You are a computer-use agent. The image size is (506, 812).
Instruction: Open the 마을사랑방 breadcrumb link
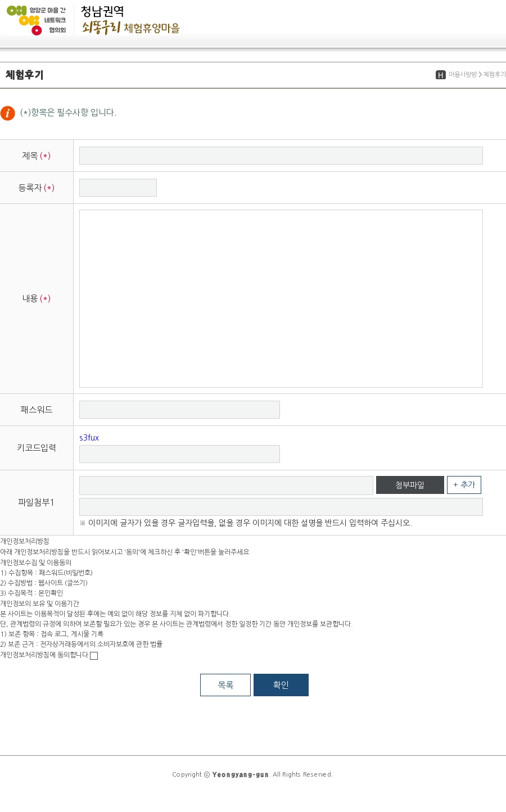pos(463,75)
